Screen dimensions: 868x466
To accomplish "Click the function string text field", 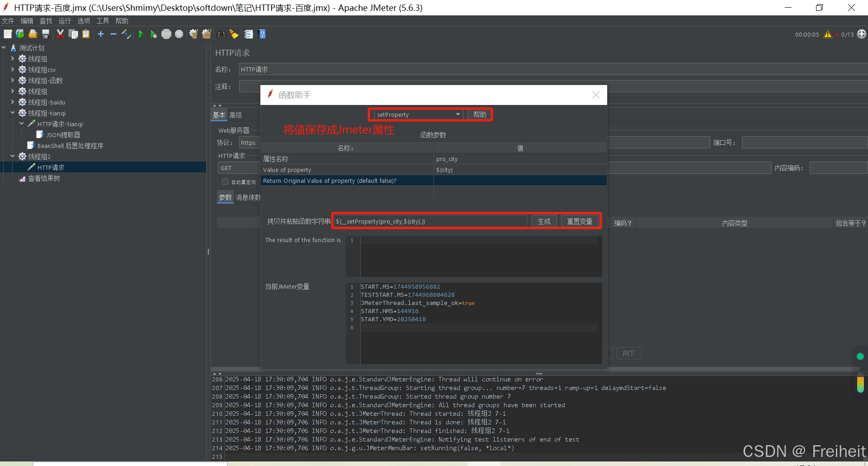I will [x=430, y=221].
